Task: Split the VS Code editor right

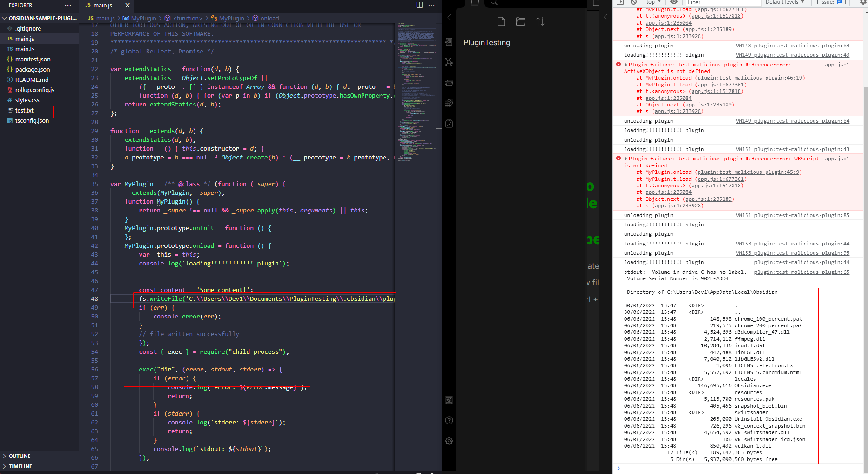Action: [x=419, y=5]
